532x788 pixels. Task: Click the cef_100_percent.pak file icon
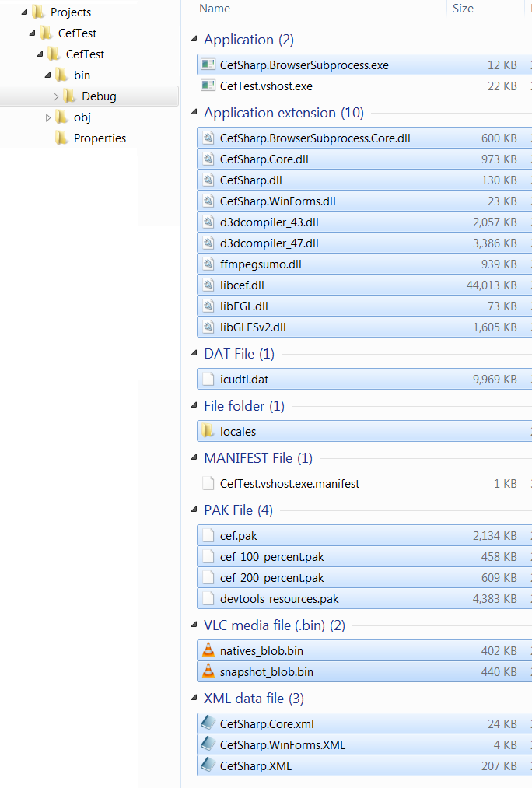point(208,557)
